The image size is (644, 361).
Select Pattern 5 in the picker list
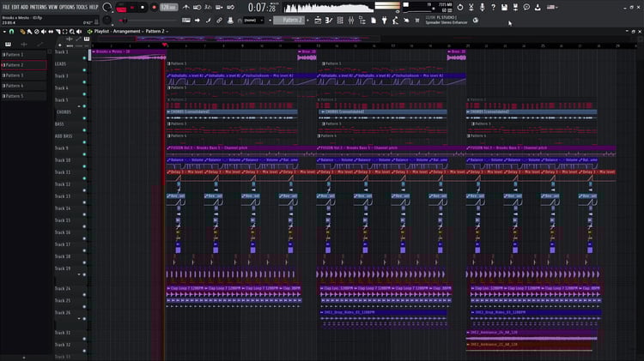[x=24, y=96]
